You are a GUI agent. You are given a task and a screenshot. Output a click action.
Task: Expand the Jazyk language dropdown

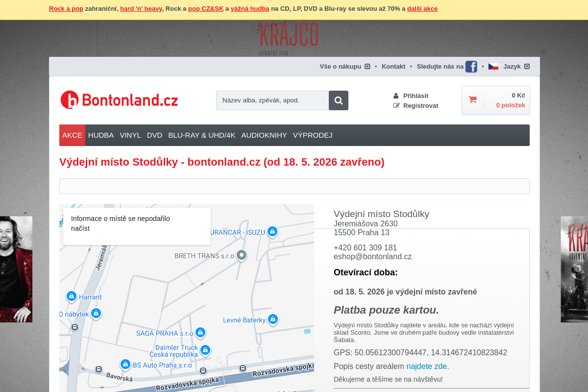[x=516, y=67]
